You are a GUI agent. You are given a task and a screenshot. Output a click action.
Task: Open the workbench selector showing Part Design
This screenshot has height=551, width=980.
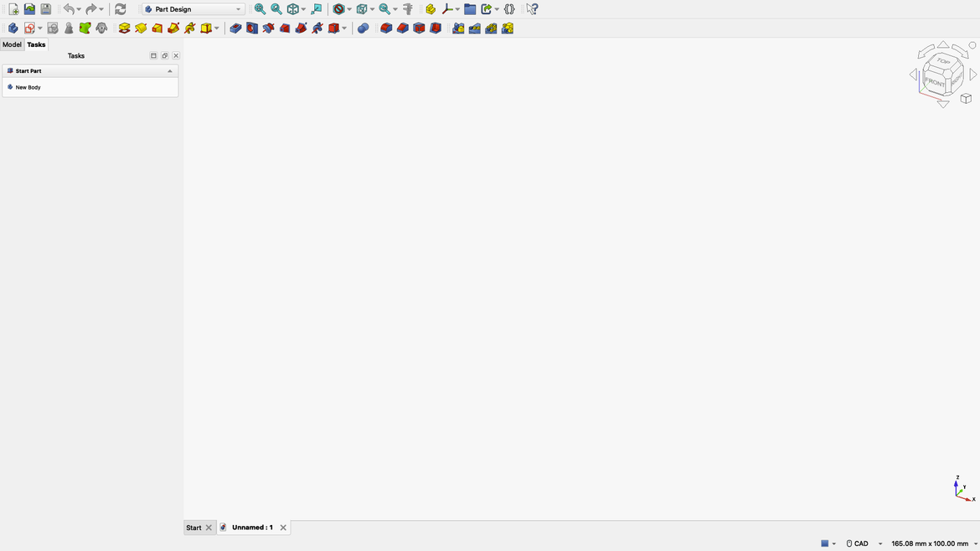[x=191, y=8]
